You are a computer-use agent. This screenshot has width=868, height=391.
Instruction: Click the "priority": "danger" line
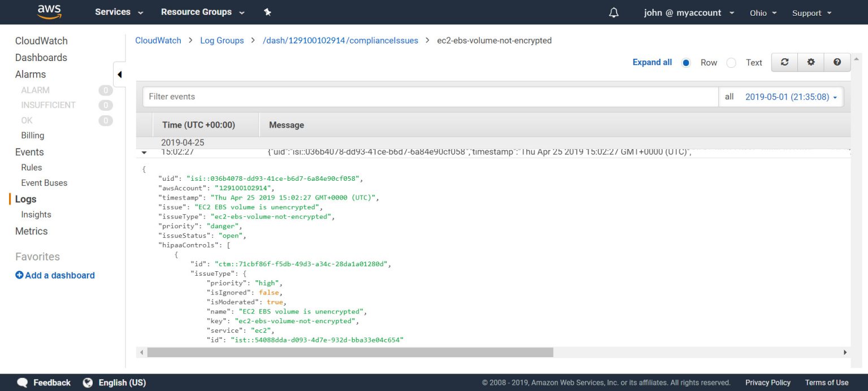coord(200,226)
